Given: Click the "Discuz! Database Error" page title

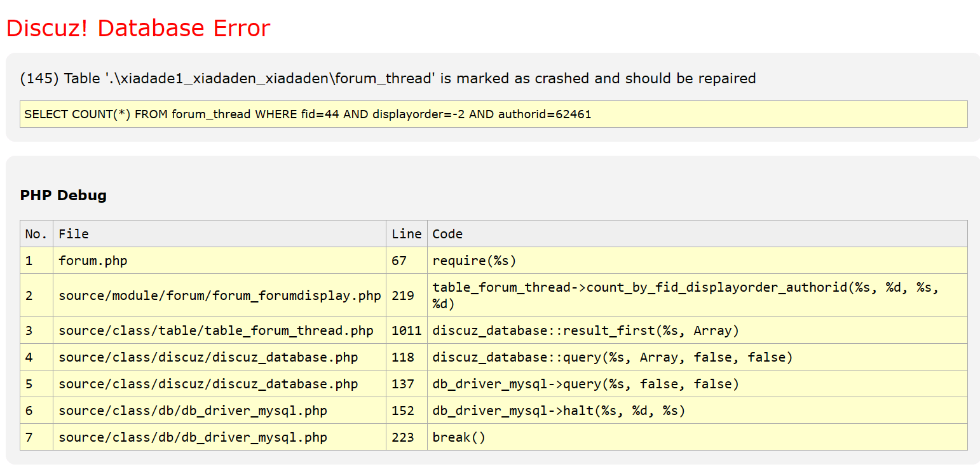Looking at the screenshot, I should pyautogui.click(x=138, y=29).
